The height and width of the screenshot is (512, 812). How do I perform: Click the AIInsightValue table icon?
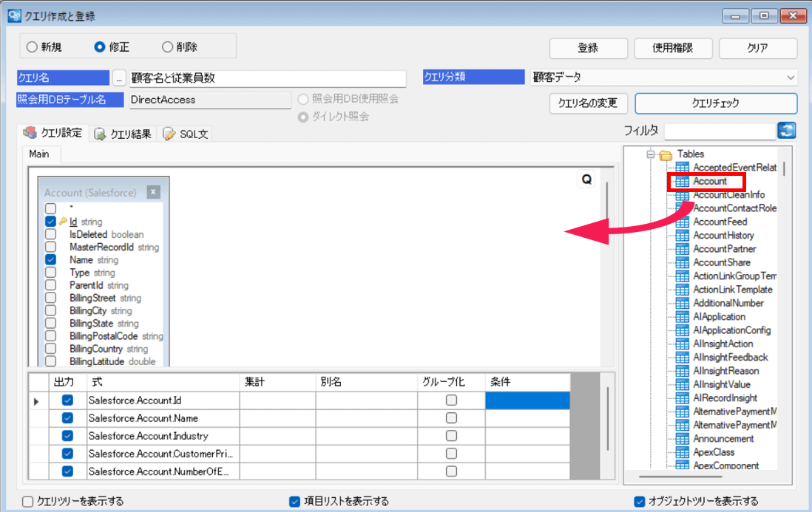(683, 384)
